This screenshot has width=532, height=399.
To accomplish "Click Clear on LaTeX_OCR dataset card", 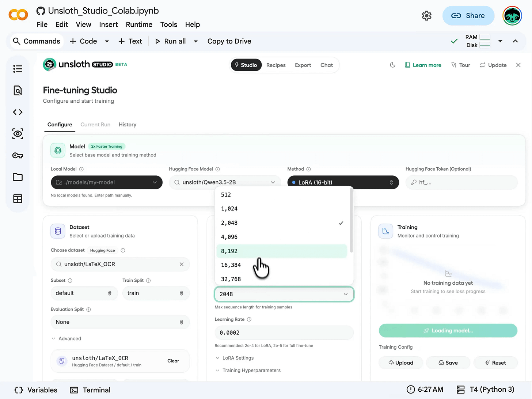I will tap(173, 361).
